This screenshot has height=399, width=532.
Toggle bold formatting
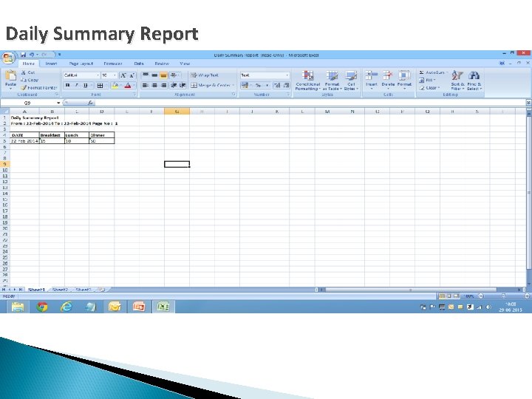(67, 85)
